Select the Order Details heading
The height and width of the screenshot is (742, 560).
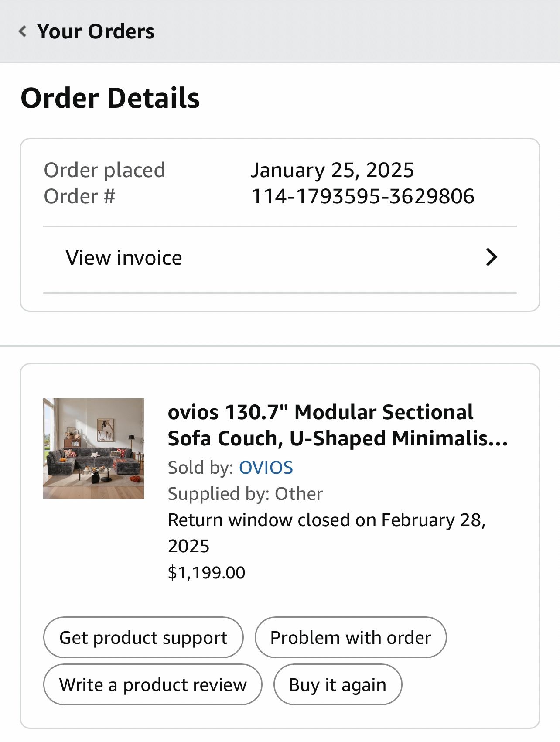click(111, 99)
